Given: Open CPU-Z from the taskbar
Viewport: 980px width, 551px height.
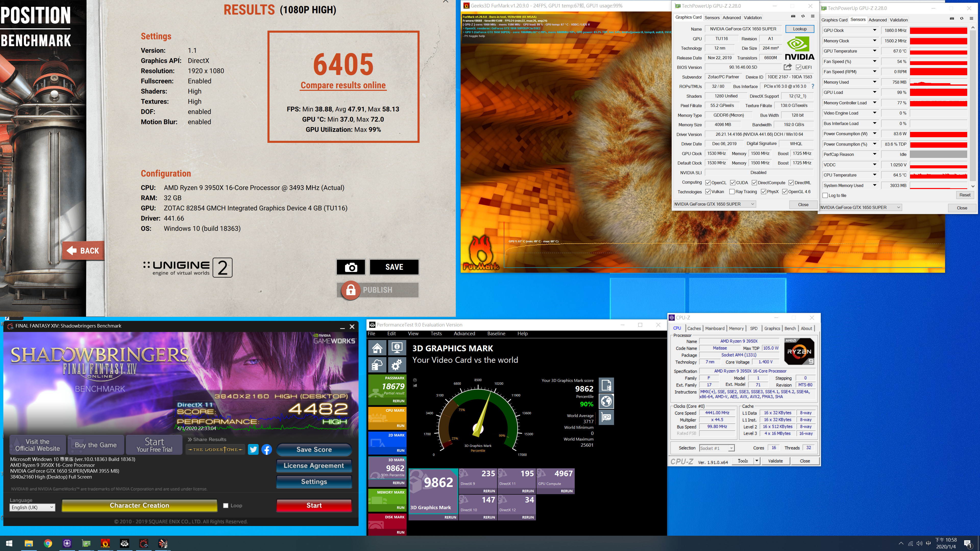Looking at the screenshot, I should (67, 543).
